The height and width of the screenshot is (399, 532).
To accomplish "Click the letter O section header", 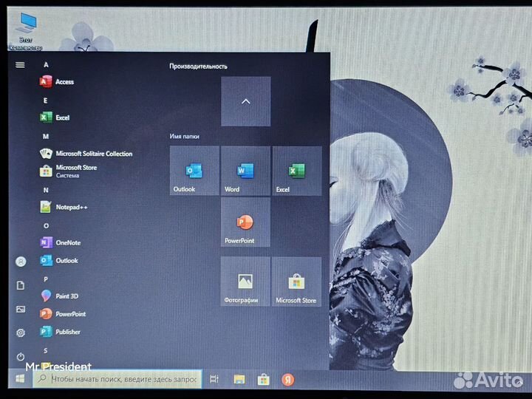I will coord(46,225).
